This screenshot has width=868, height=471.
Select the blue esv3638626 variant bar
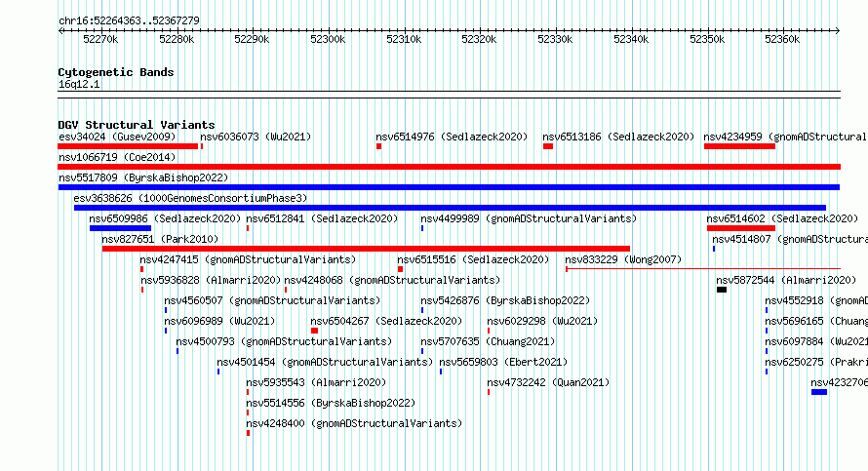pyautogui.click(x=450, y=208)
